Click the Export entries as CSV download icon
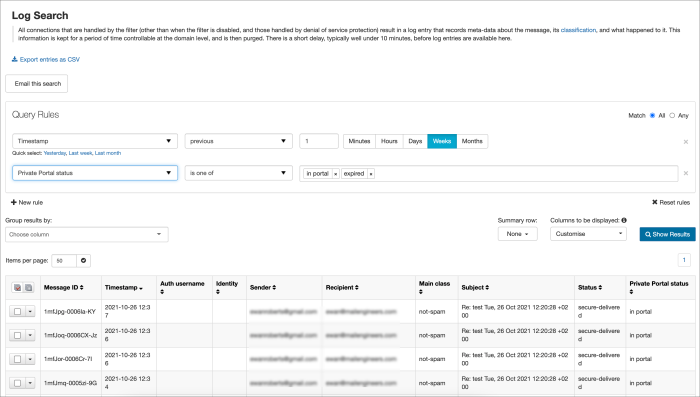This screenshot has height=397, width=700. 14,59
